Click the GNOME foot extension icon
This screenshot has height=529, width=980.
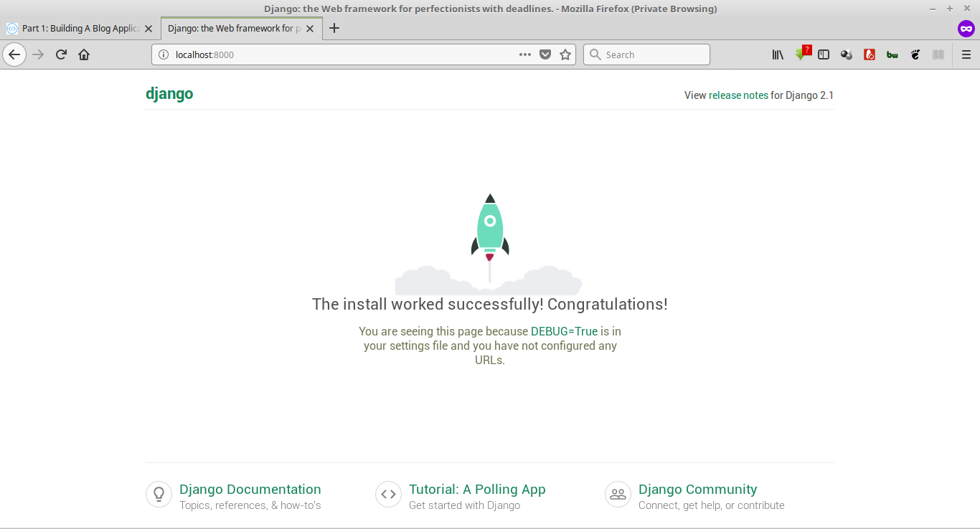pyautogui.click(x=915, y=54)
